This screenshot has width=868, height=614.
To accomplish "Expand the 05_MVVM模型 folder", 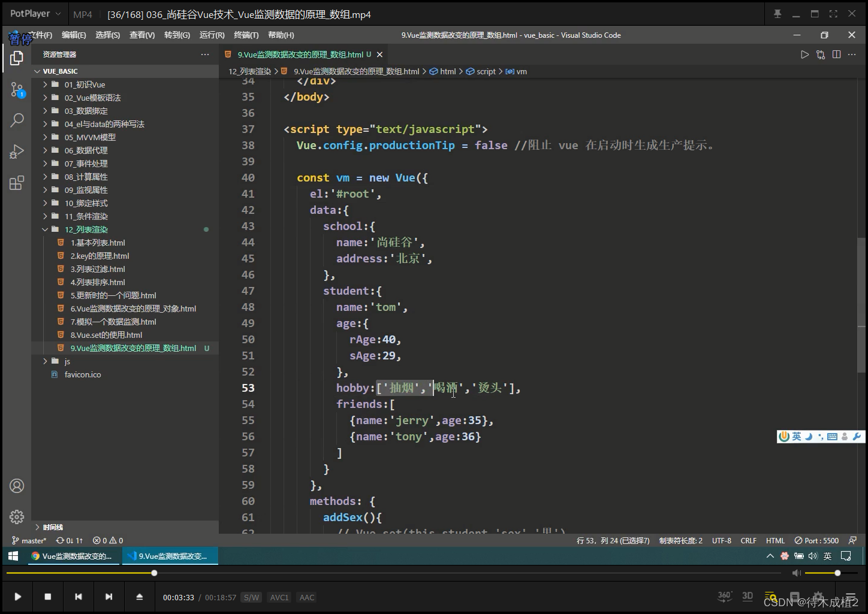I will tap(125, 137).
